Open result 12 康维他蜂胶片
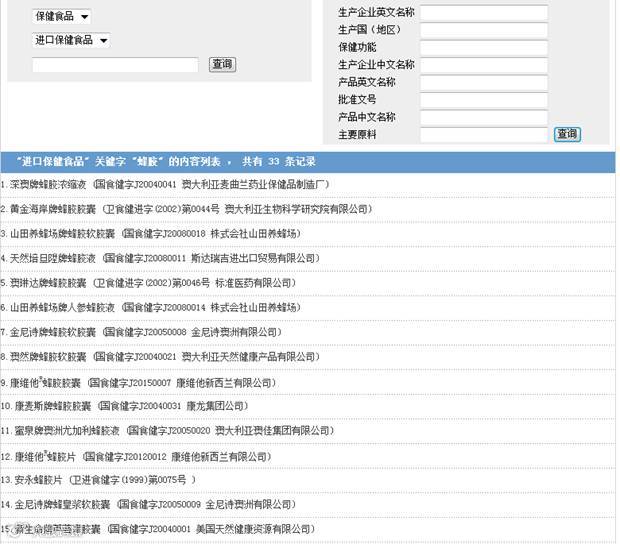620x544 pixels. coord(136,457)
